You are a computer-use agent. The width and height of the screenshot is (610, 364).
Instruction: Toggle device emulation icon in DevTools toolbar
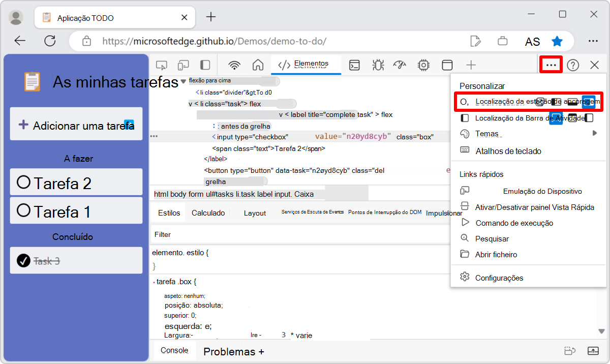[183, 65]
